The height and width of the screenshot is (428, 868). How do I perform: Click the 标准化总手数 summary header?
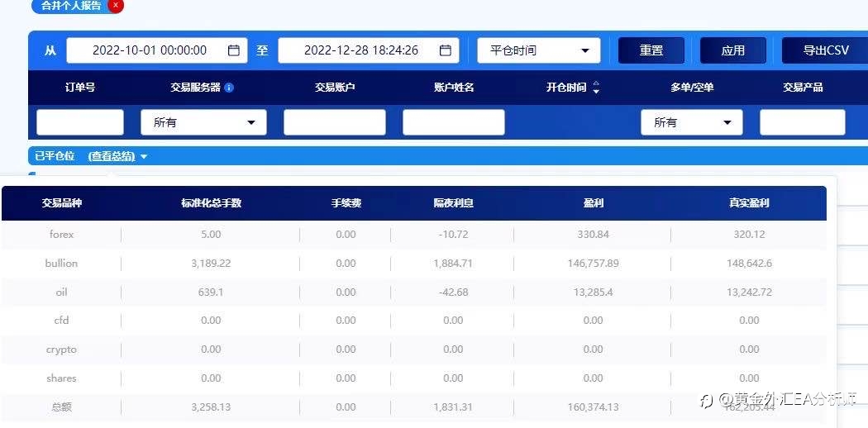click(211, 203)
